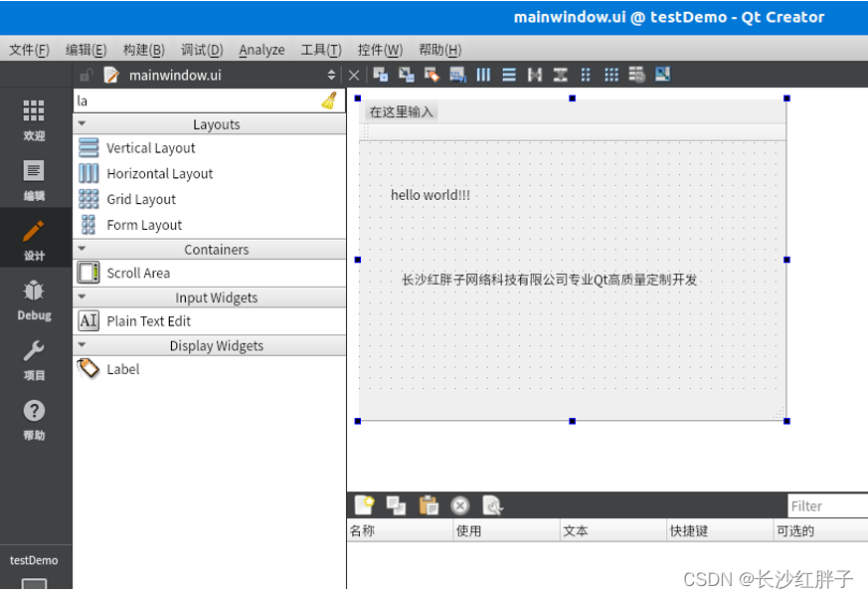This screenshot has height=598, width=868.
Task: Open the 帮助(H) menu
Action: pyautogui.click(x=440, y=50)
